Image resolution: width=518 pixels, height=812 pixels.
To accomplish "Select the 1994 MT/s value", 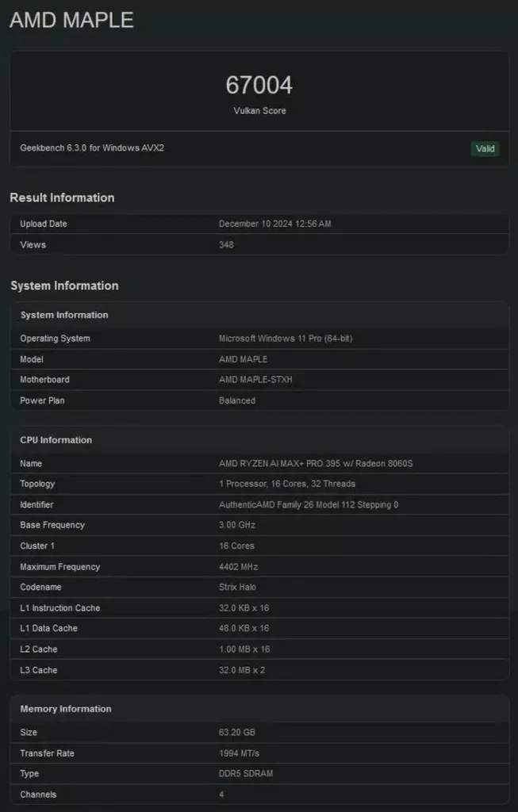I will [x=239, y=753].
